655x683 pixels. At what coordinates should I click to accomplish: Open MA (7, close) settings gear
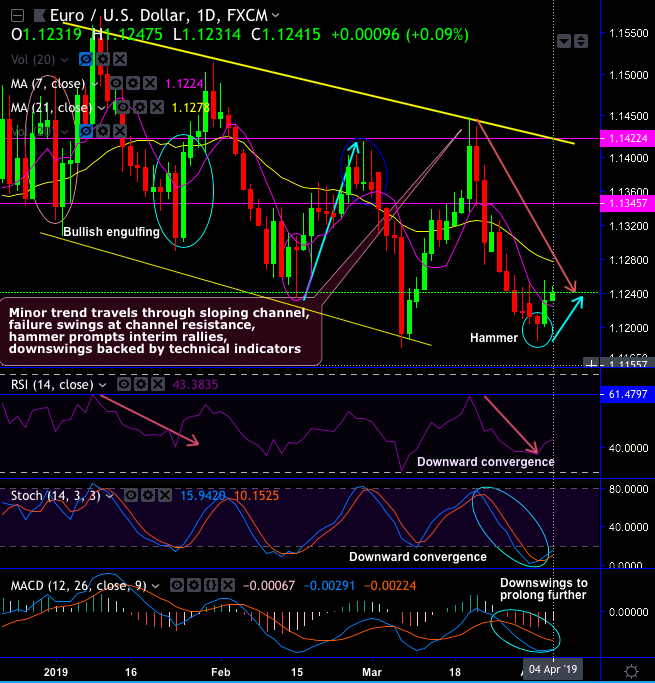[x=133, y=83]
